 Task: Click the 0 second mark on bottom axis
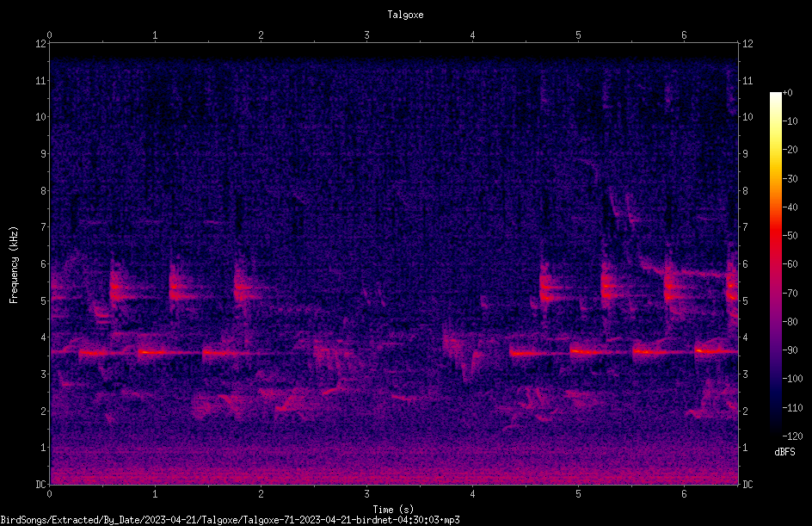[x=49, y=494]
